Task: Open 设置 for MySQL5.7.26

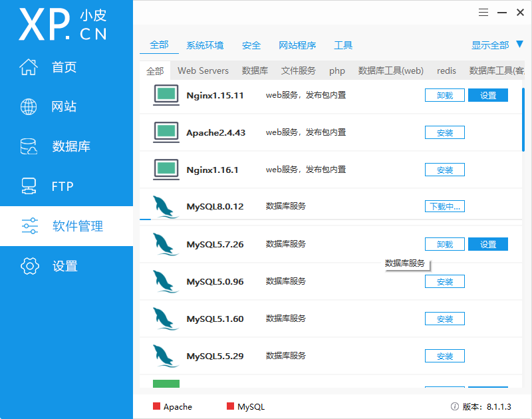Action: [x=488, y=244]
